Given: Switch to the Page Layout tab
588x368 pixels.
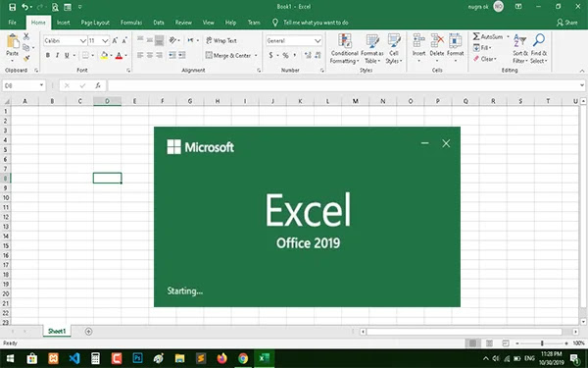Looking at the screenshot, I should [x=95, y=23].
